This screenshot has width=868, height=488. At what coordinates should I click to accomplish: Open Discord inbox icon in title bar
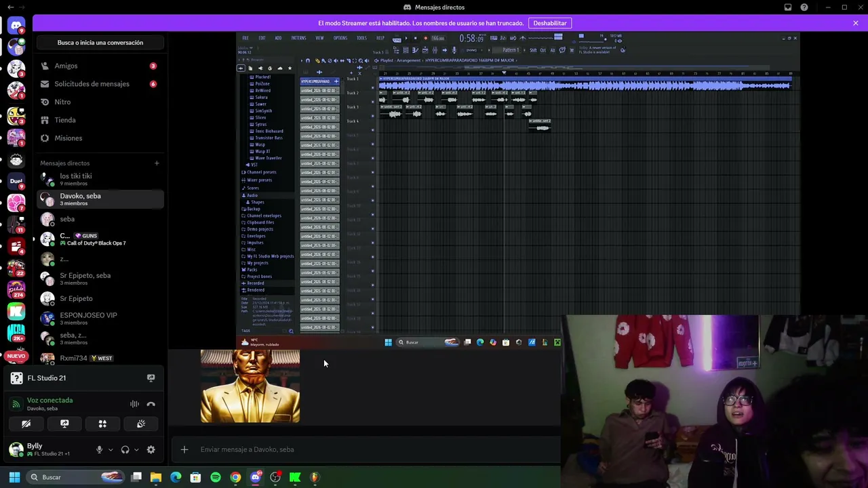788,7
